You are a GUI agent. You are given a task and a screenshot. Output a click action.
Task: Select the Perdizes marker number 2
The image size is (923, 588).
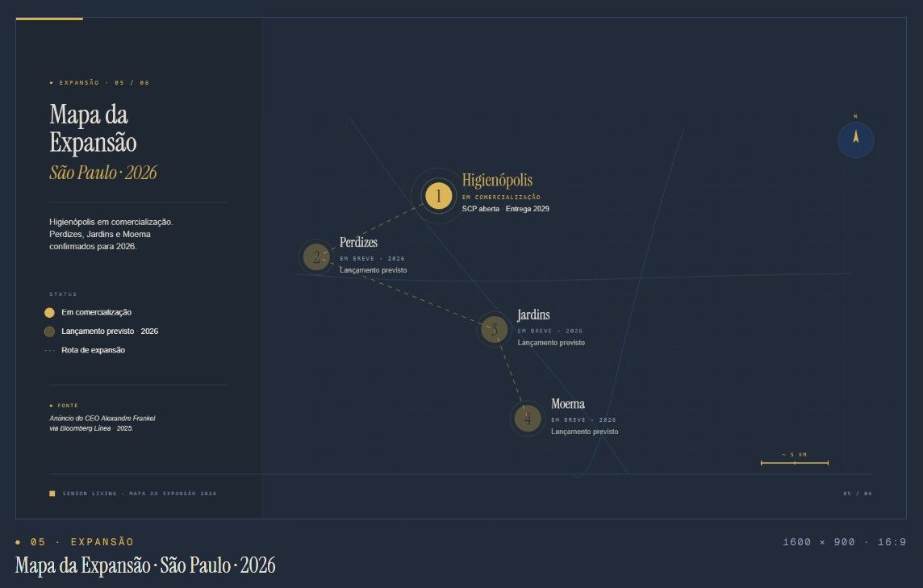click(x=316, y=257)
